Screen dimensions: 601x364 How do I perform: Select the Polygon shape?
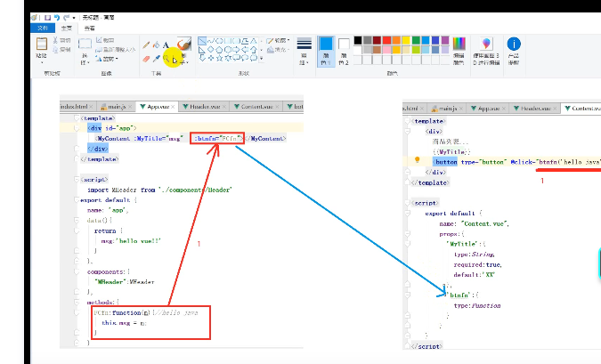pyautogui.click(x=245, y=41)
